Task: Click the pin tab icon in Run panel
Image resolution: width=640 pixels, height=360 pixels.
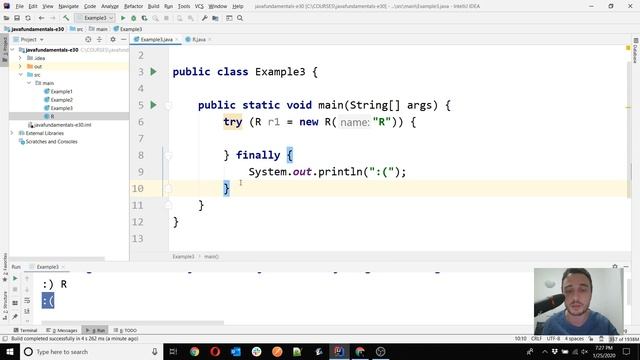Action: (15, 316)
